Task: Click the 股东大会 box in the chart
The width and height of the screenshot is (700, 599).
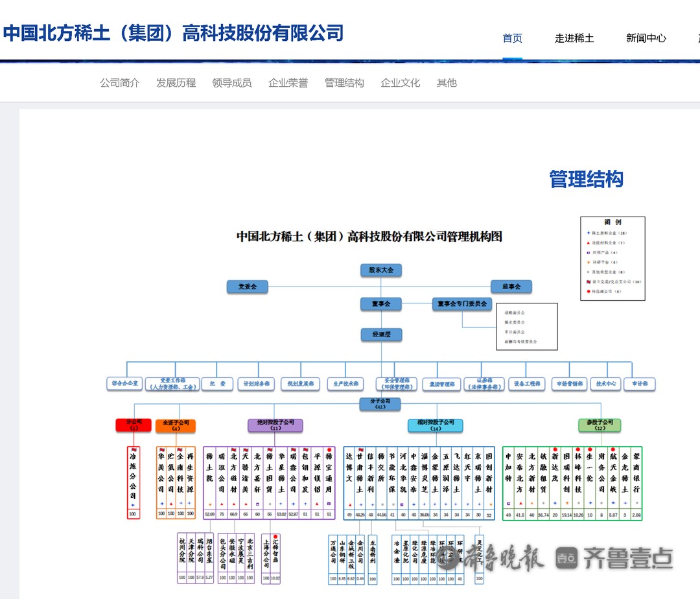Action: tap(381, 270)
